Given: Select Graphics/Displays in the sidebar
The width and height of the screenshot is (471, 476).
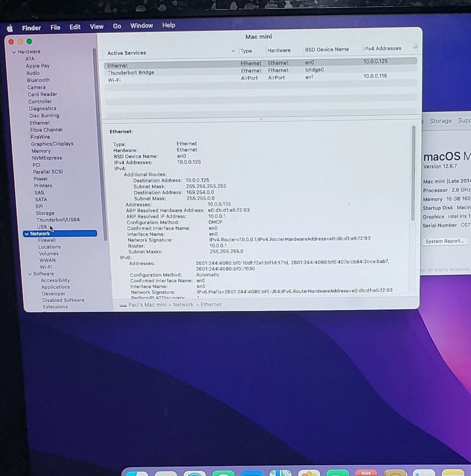Looking at the screenshot, I should pyautogui.click(x=52, y=144).
